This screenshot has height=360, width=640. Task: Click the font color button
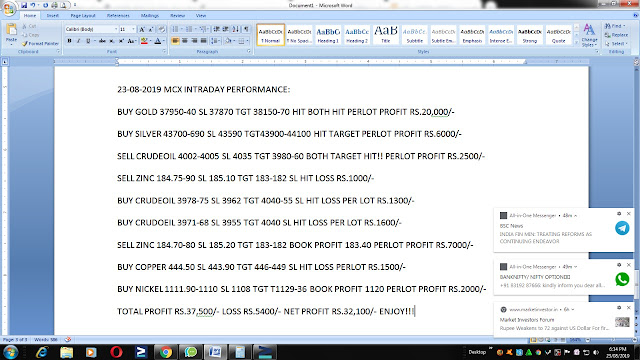pos(158,41)
